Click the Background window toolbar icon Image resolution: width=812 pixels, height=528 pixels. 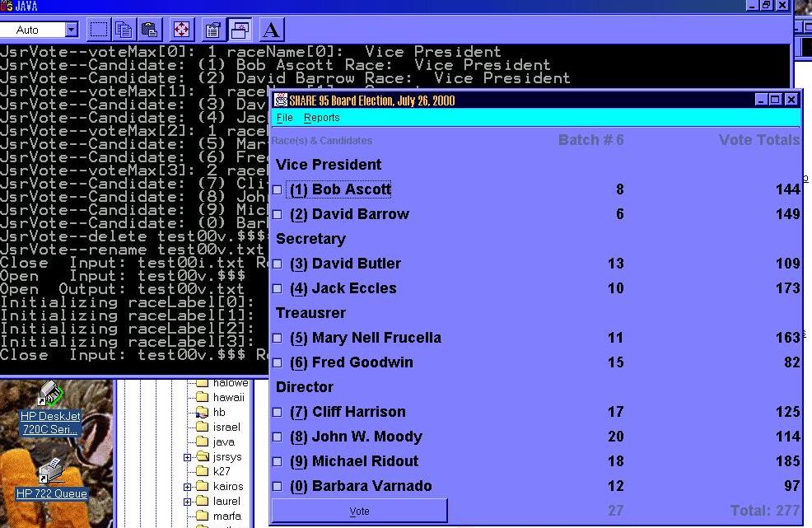point(240,30)
